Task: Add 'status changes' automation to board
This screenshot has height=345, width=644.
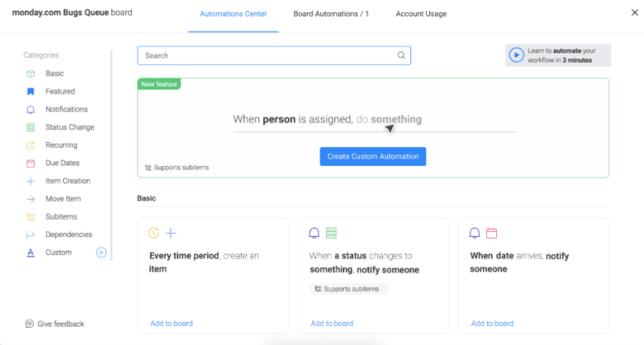Action: coord(332,324)
